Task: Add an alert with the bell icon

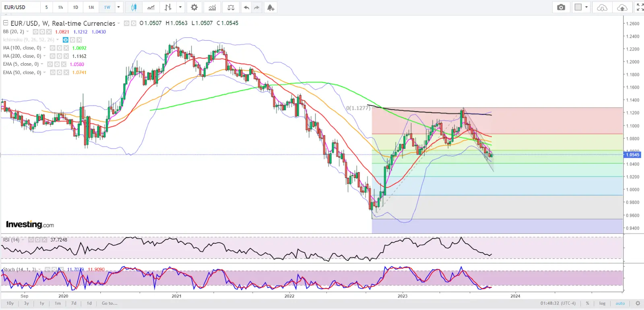Action: (x=270, y=7)
